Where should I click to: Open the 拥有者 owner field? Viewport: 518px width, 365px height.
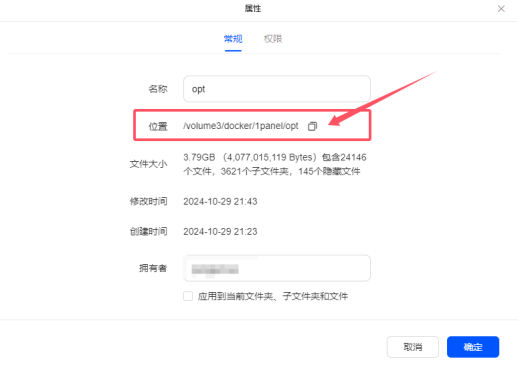coord(277,268)
